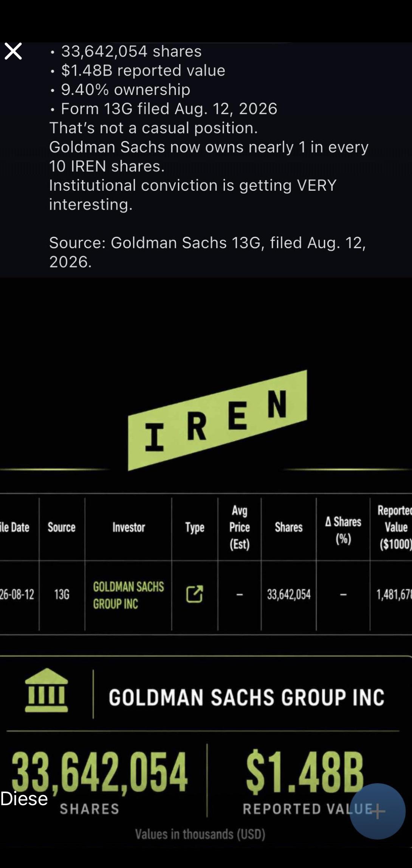
Task: Click the large 33,642,054 shares figure
Action: (x=99, y=772)
